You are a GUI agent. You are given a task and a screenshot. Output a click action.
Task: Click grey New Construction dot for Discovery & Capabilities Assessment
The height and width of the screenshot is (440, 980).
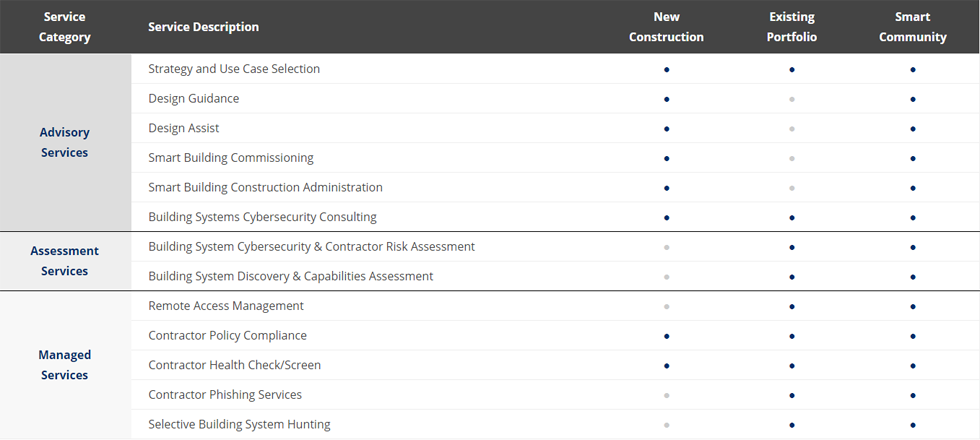tap(667, 277)
